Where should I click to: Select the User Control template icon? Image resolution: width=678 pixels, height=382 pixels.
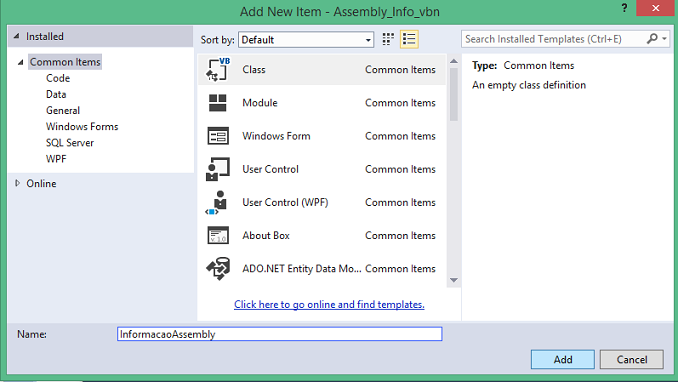point(218,169)
